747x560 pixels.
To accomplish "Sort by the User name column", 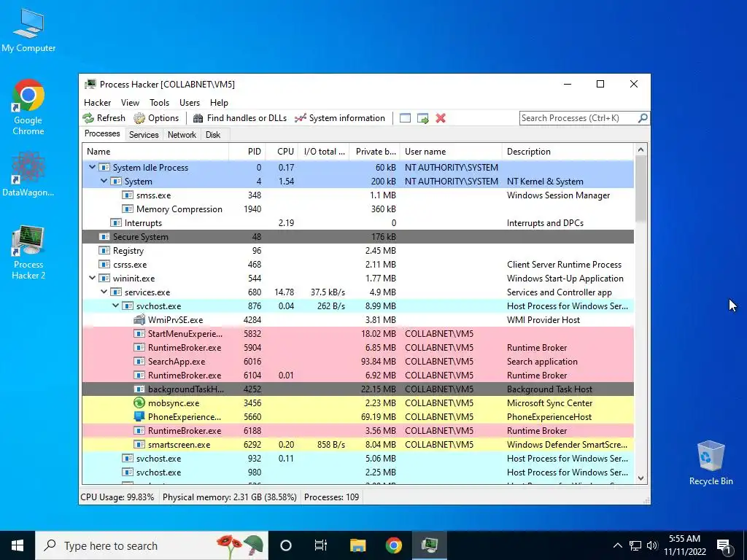I will click(x=451, y=152).
